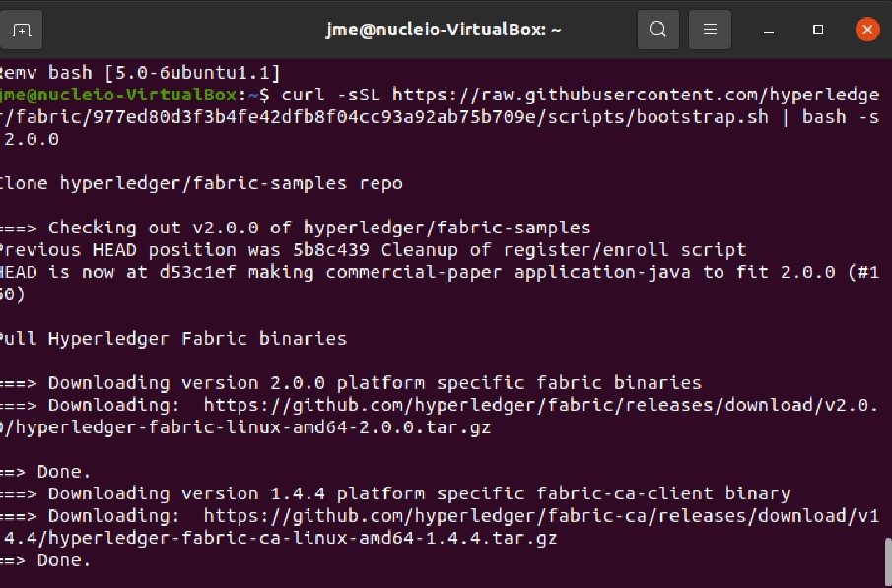Screen dimensions: 892x588
Task: Click the terminal scrollbar thumb
Action: point(888,563)
